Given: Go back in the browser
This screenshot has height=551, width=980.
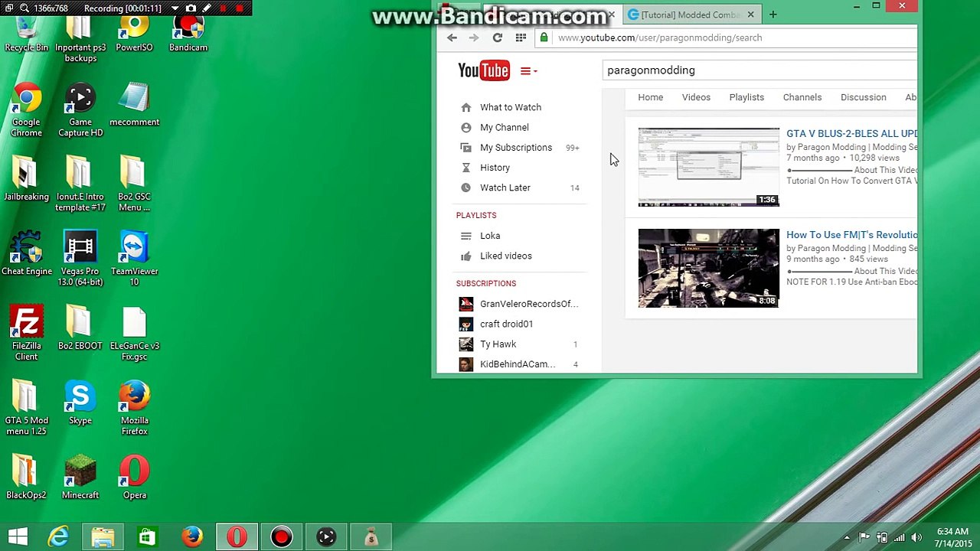Looking at the screenshot, I should (452, 37).
